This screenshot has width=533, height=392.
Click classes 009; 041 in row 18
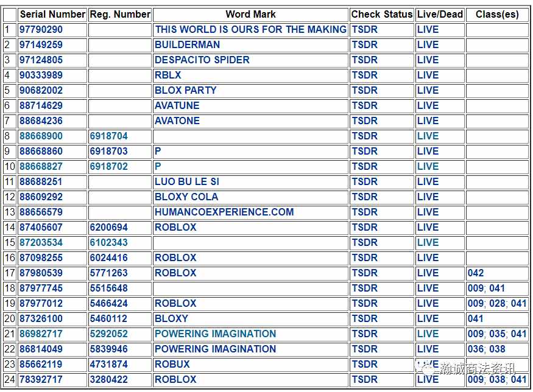coord(486,288)
